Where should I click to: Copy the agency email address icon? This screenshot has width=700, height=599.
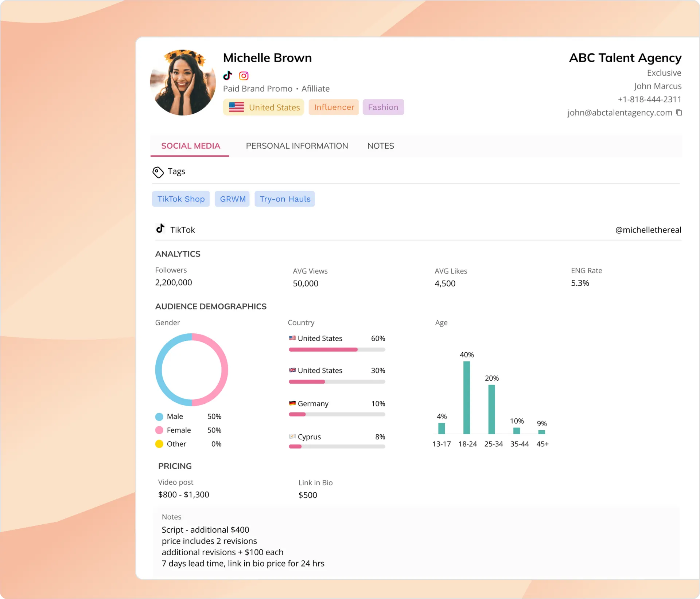pyautogui.click(x=679, y=113)
